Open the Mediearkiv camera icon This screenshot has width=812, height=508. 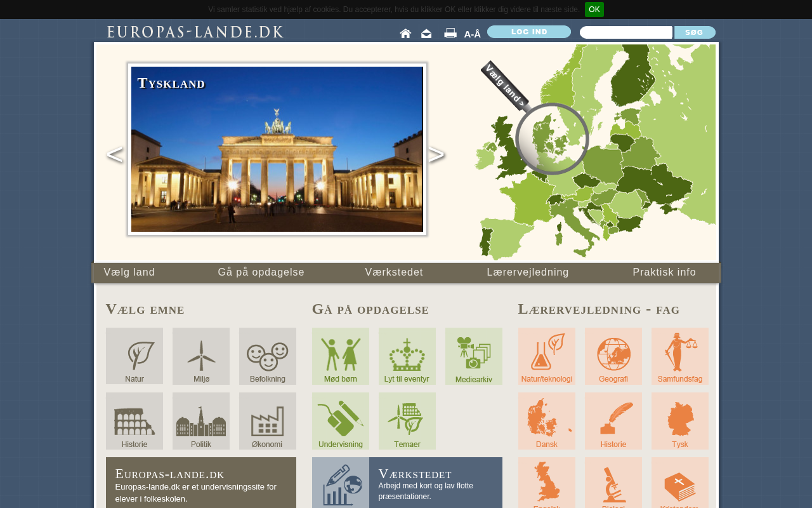click(x=474, y=356)
